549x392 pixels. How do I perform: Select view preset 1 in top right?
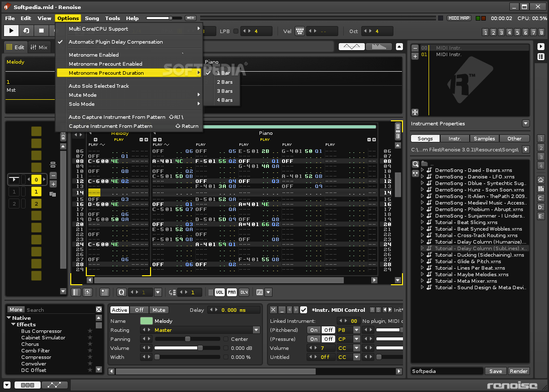pyautogui.click(x=485, y=33)
